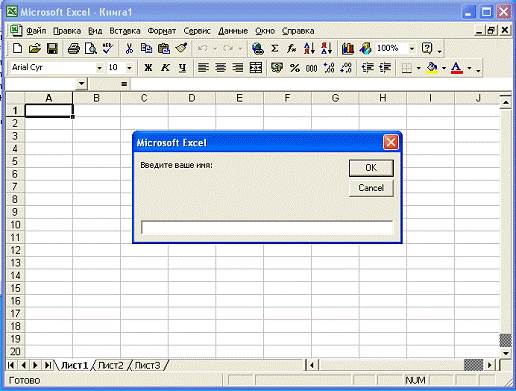Select the Format Painter brush icon
This screenshot has height=391, width=516.
(181, 49)
